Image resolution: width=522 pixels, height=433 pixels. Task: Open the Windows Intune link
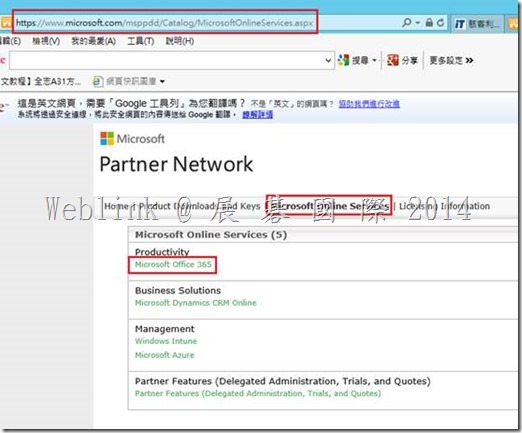(x=166, y=341)
